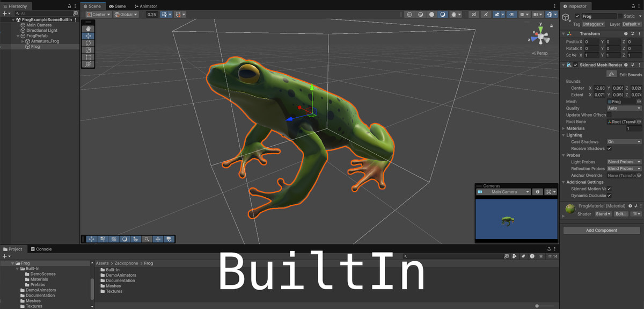Viewport: 644px width, 309px height.
Task: Open the Light Probes dropdown
Action: [624, 162]
